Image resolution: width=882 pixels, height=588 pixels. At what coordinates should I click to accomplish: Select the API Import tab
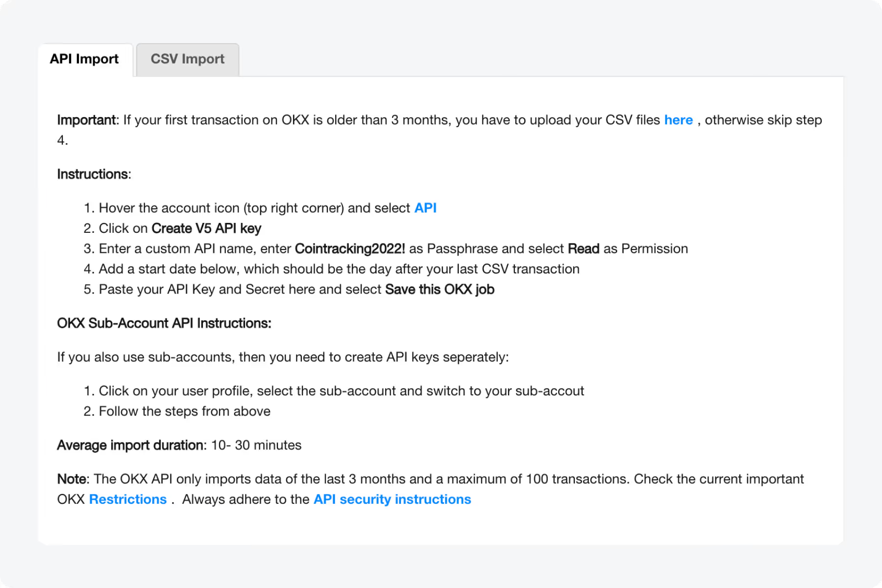(84, 59)
